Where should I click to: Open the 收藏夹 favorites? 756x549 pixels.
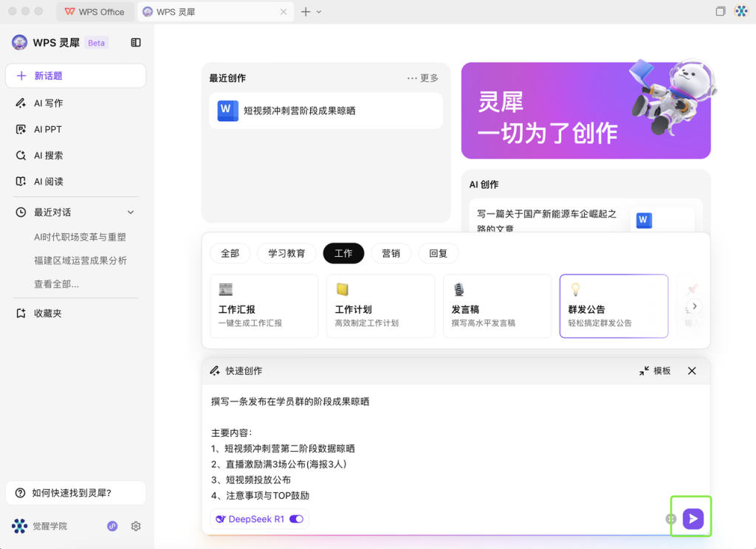[47, 314]
